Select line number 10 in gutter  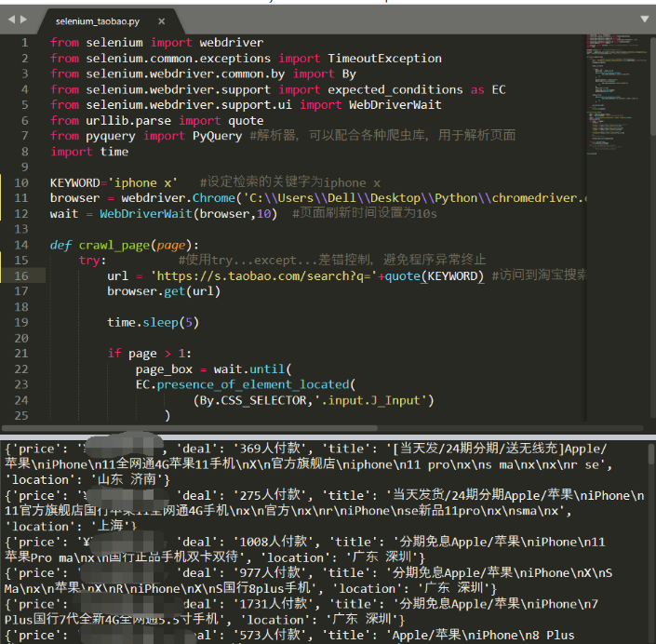click(21, 182)
